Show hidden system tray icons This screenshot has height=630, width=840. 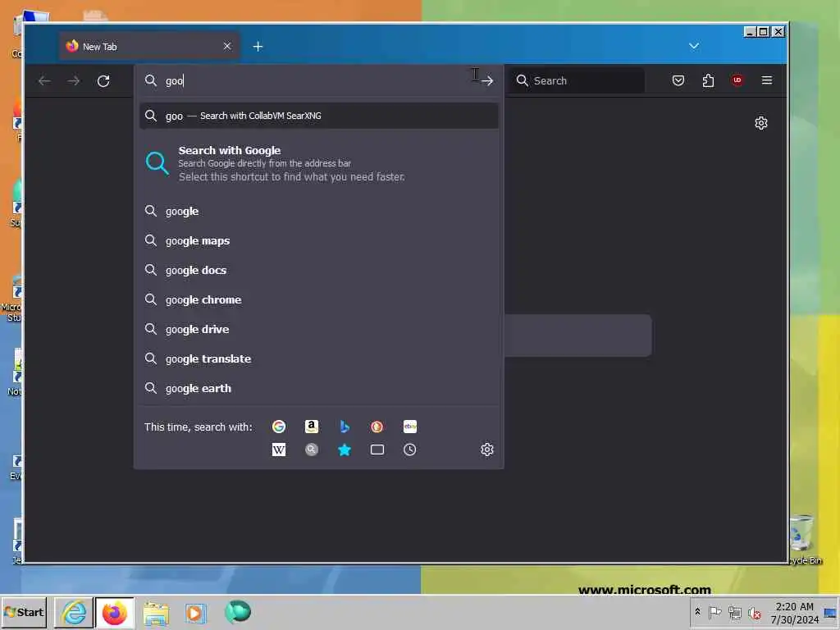(697, 612)
